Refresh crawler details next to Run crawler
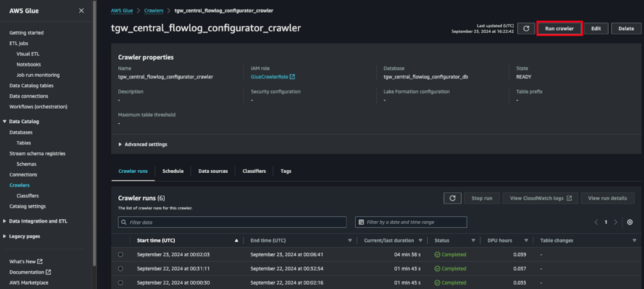Screen dimensions: 644x289 pyautogui.click(x=526, y=28)
